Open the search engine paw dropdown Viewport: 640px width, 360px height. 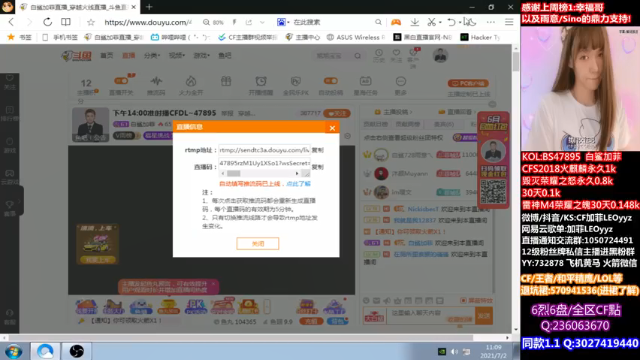(x=283, y=22)
